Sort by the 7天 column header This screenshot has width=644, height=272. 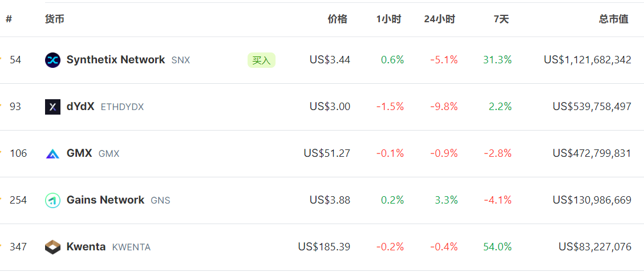pos(501,19)
